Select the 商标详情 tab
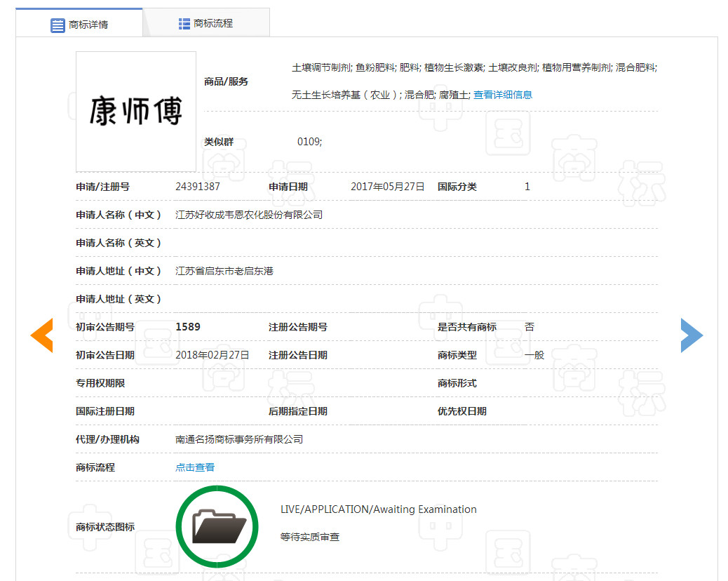The height and width of the screenshot is (581, 728). click(79, 25)
